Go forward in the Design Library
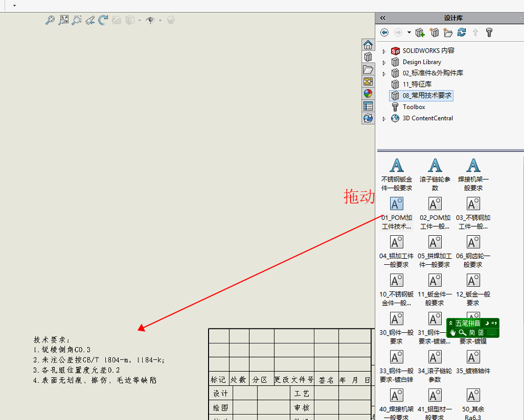524x420 pixels. [x=398, y=32]
